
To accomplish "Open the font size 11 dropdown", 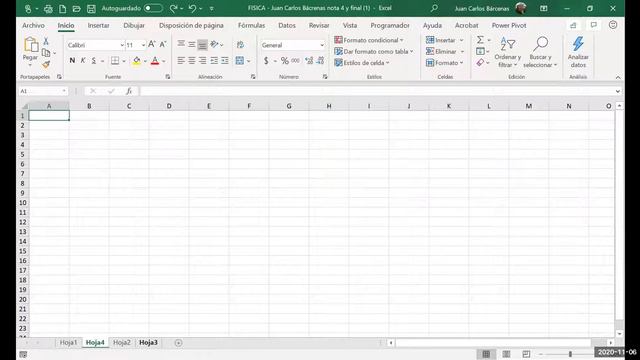I will 143,45.
